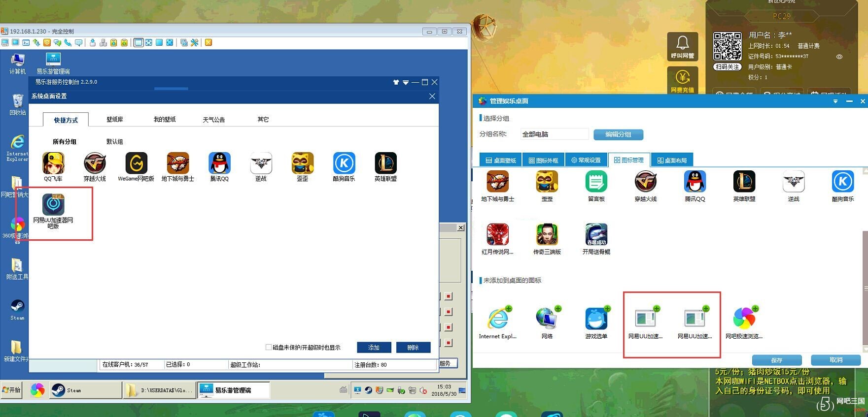This screenshot has width=868, height=417.
Task: Toggle eye icon beside ID number
Action: (839, 57)
